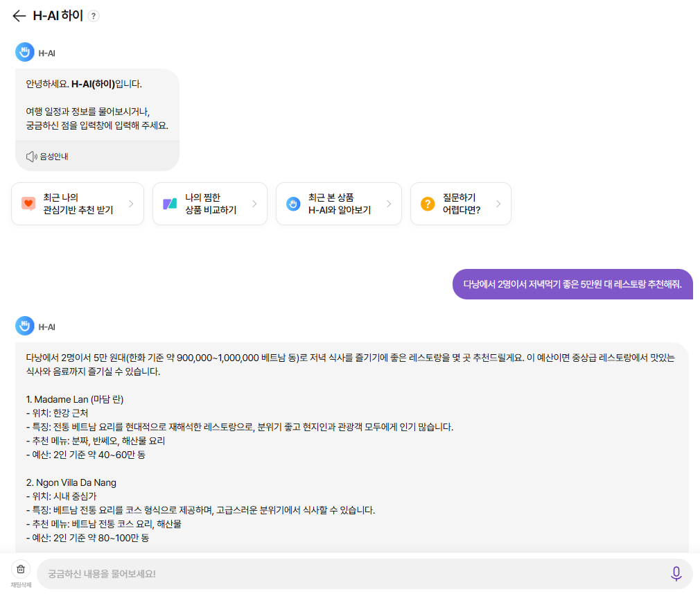Open chevron on 최근 본 상품 H-AI와 알아보기
This screenshot has width=700, height=594.
[389, 204]
